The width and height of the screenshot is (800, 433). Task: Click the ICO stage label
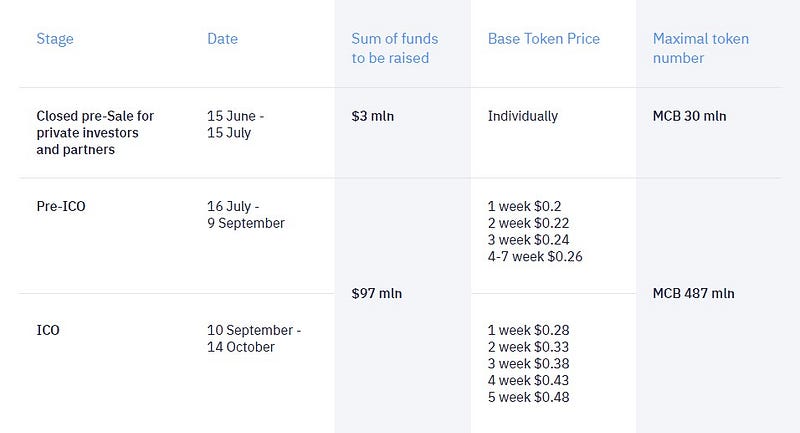[x=48, y=330]
